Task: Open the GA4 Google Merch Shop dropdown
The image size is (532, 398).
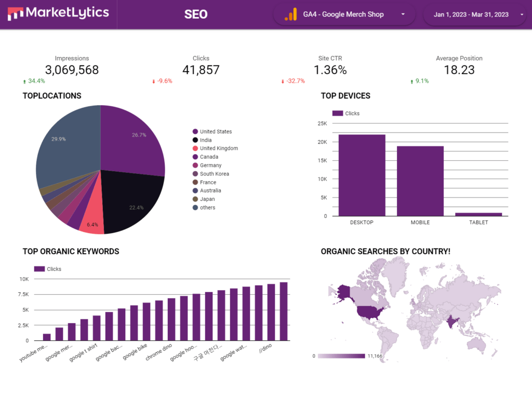Action: 344,15
